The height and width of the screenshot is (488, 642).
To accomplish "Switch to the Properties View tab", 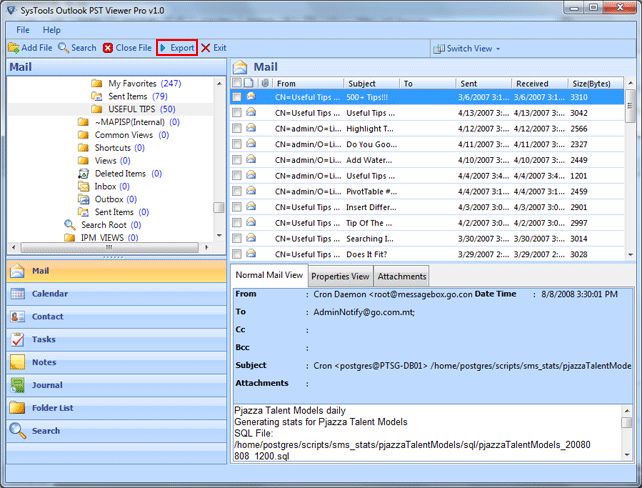I will (340, 277).
